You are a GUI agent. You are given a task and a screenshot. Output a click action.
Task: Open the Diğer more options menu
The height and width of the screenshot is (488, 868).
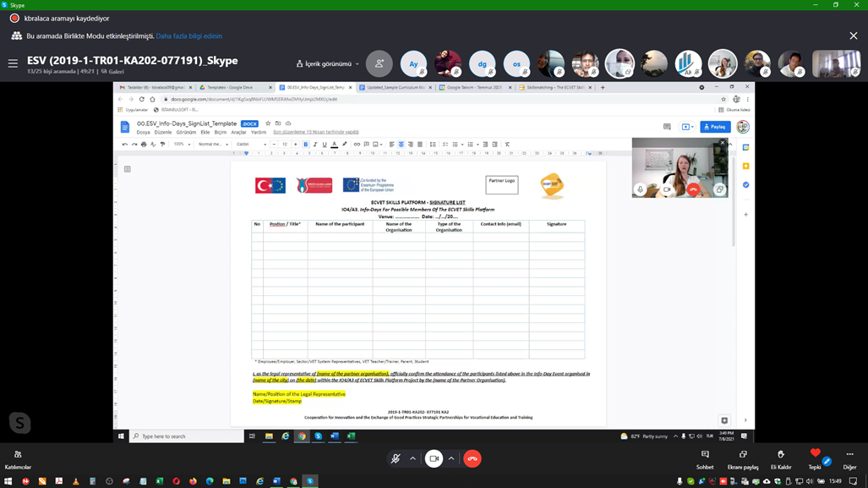point(849,455)
